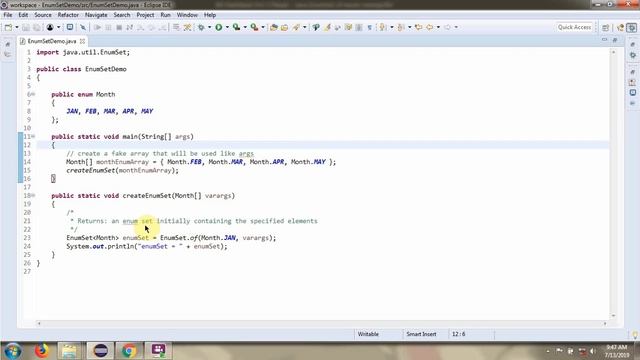Open the File menu

(8, 15)
